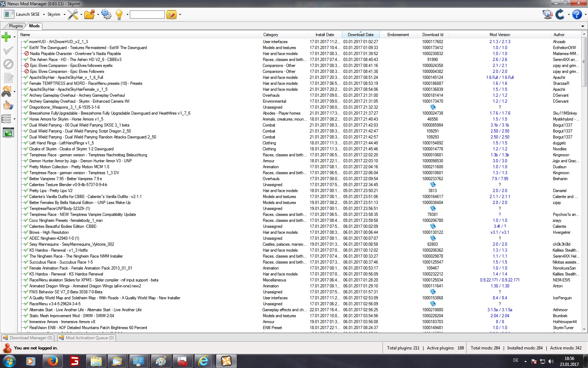This screenshot has width=588, height=368.
Task: Open the Mod Activation Queue tab
Action: click(x=86, y=338)
